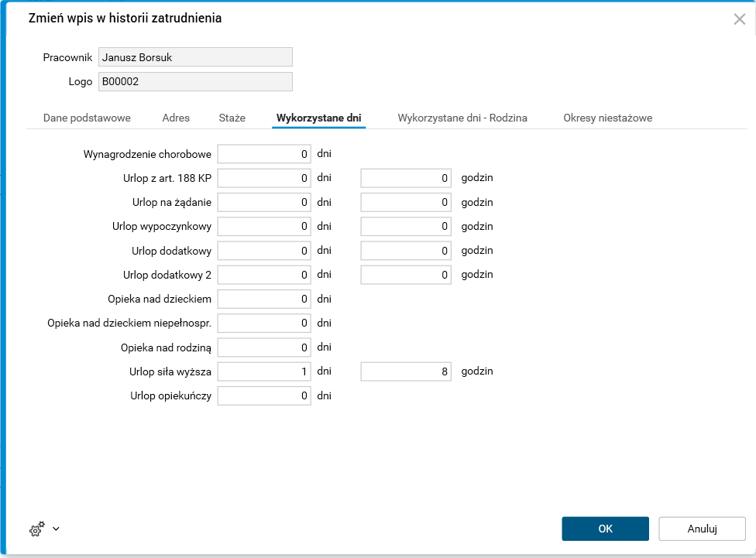Screen dimensions: 756x558
Task: Click the Opieka nad rodziną days field
Action: coord(263,347)
